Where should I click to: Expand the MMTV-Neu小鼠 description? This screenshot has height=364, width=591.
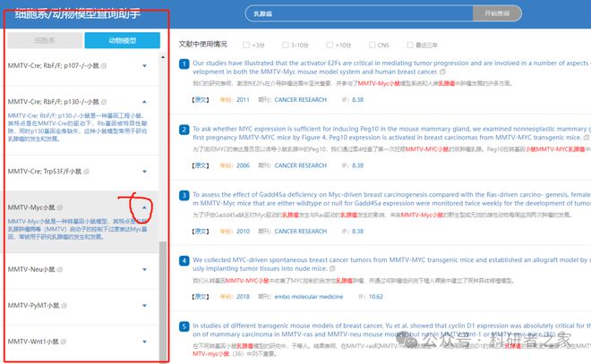144,269
